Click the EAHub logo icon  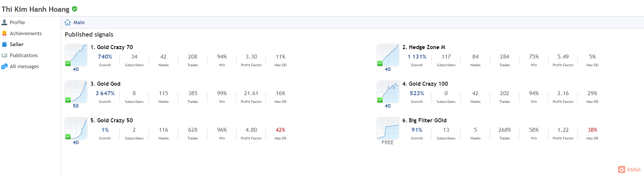(622, 170)
